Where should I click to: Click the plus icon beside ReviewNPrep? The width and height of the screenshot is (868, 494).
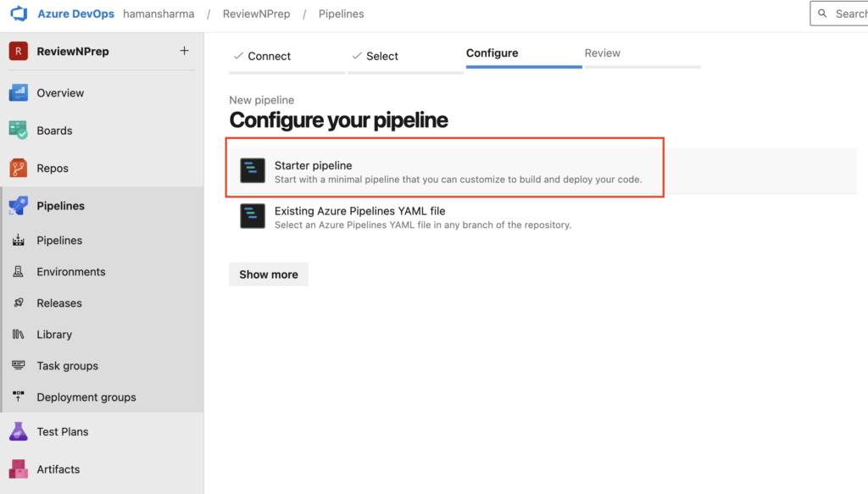(184, 51)
